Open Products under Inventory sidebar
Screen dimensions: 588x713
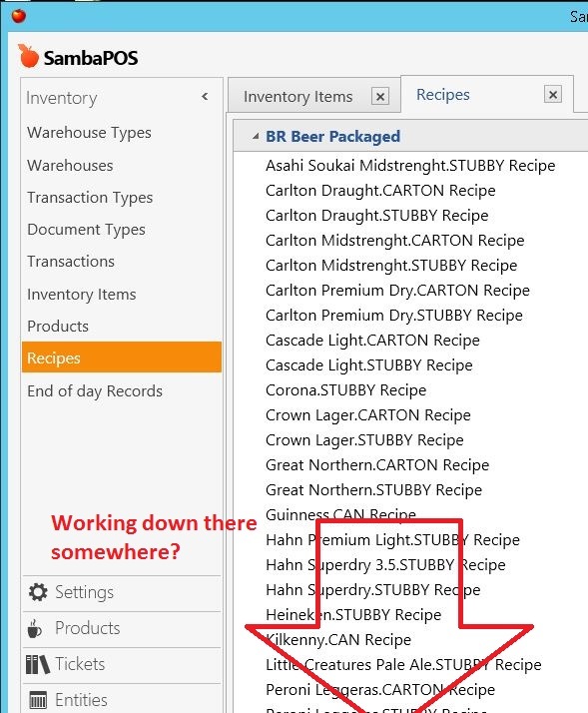(58, 326)
